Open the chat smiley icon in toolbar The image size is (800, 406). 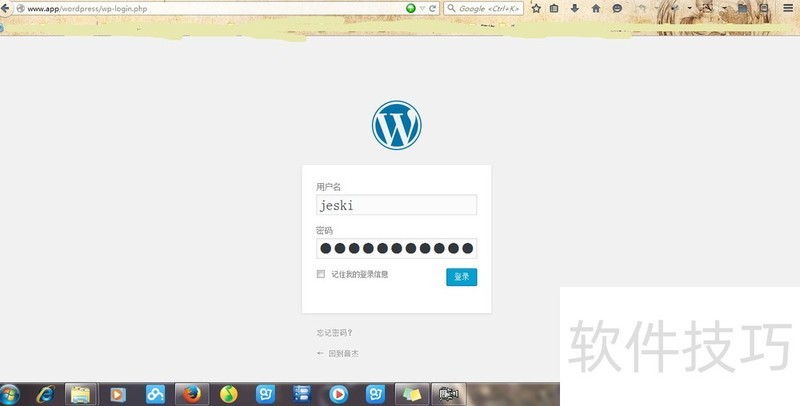click(x=617, y=9)
